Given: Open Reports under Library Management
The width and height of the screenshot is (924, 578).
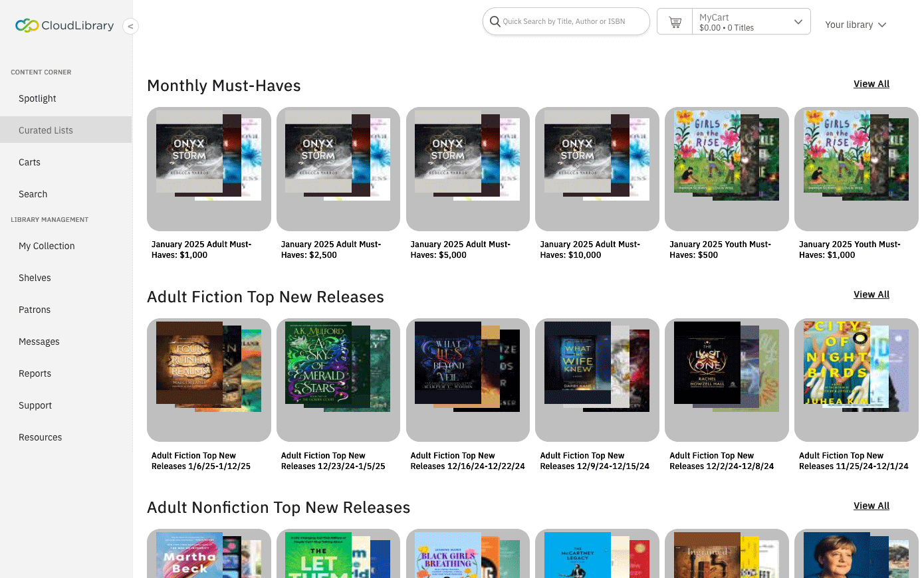Looking at the screenshot, I should tap(35, 373).
